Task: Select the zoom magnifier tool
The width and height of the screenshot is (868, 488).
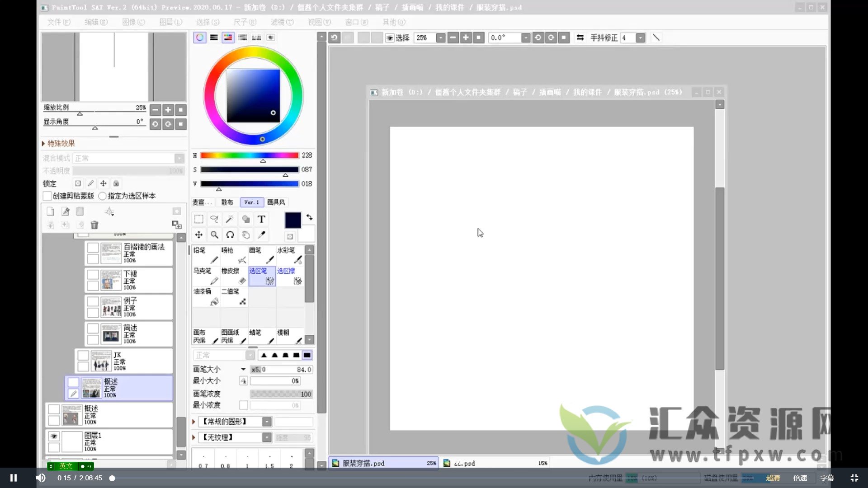Action: 214,235
